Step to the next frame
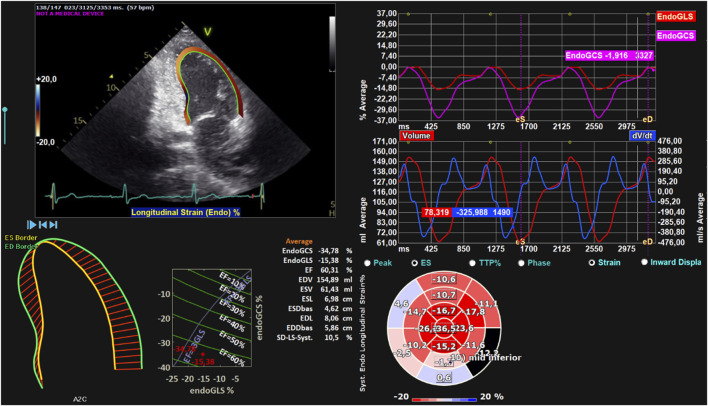 pos(53,224)
